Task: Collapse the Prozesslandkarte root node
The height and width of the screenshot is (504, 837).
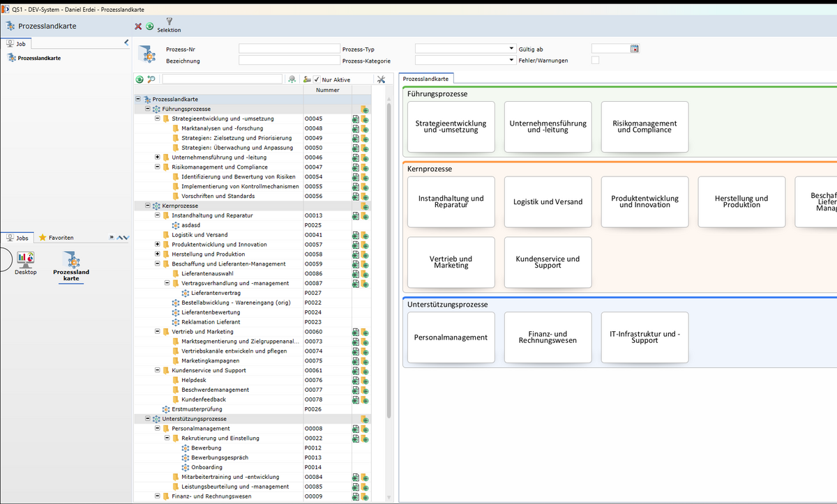Action: tap(137, 100)
